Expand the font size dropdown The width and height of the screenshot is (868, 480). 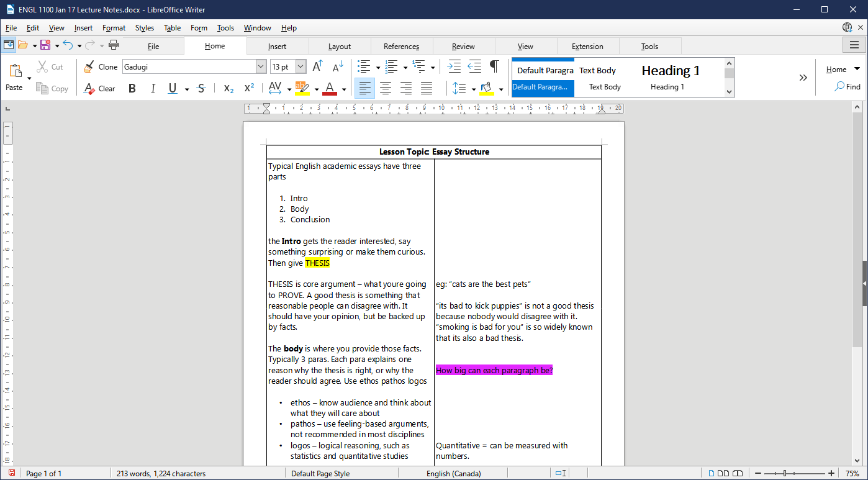302,66
